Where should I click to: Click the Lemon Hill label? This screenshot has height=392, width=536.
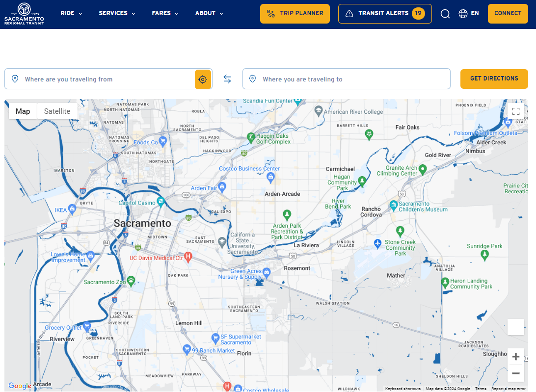point(188,323)
